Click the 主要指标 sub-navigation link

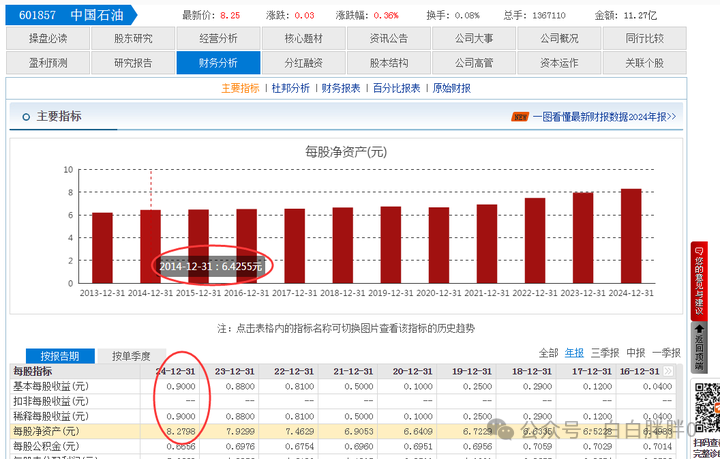[x=240, y=88]
